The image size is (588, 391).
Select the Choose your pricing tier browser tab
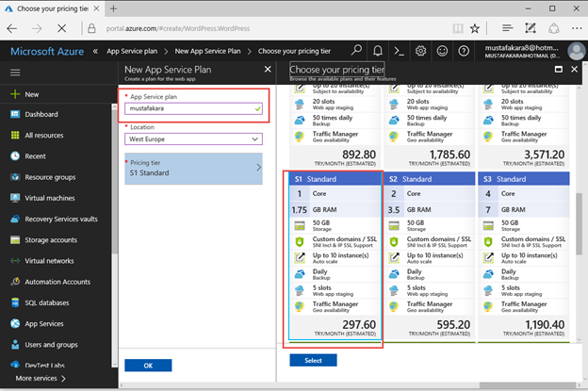52,8
